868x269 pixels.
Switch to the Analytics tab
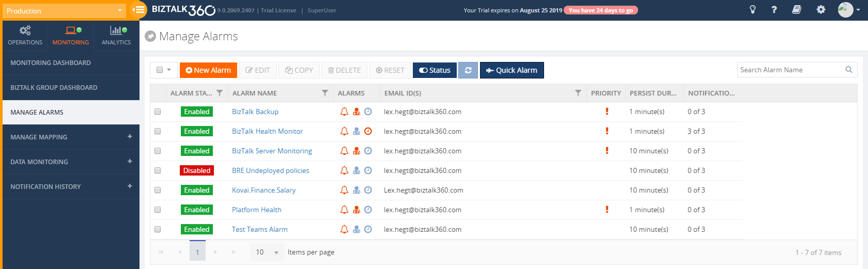point(116,36)
